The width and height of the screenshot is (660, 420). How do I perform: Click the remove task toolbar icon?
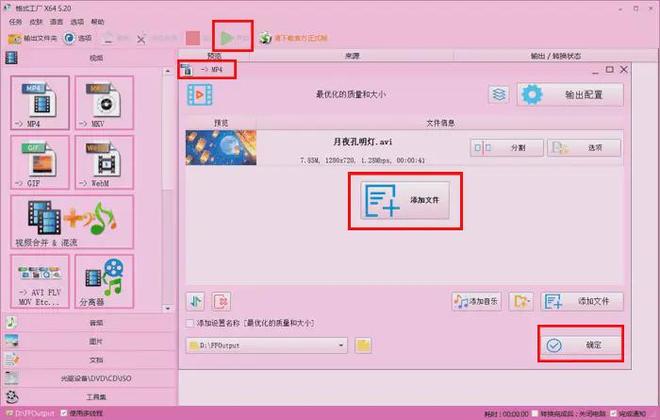[109, 38]
